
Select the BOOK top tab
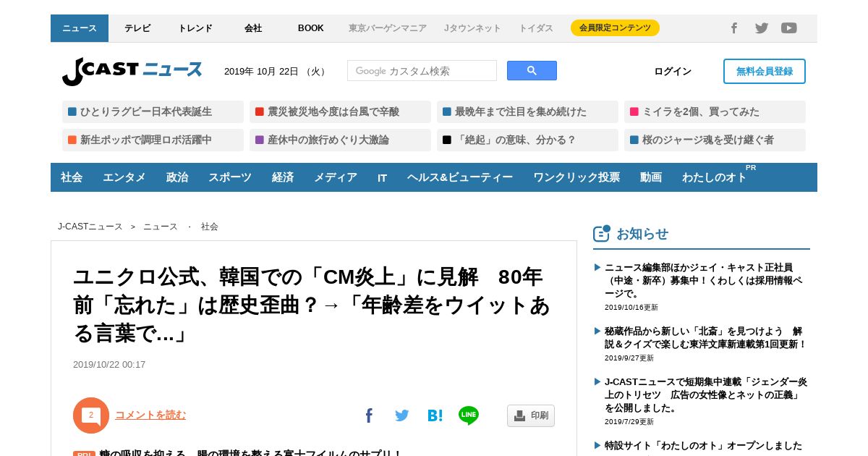tap(311, 28)
